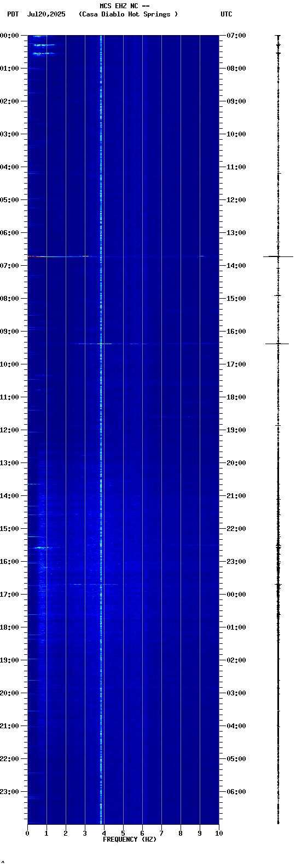Click PDT time label '07:00'
The width and height of the screenshot is (302, 868).
pos(9,266)
